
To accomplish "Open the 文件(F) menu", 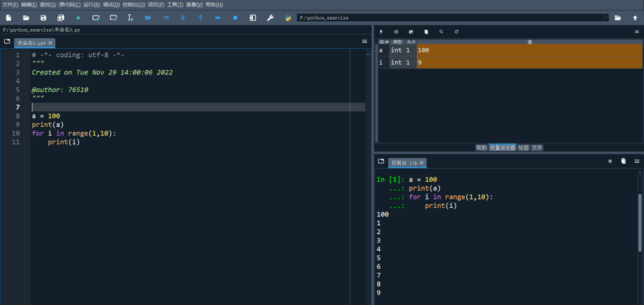I will click(x=10, y=5).
